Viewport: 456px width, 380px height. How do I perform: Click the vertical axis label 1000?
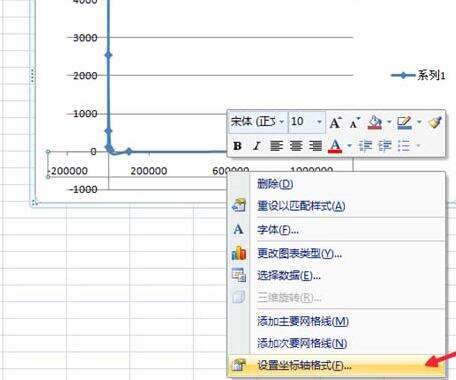point(85,114)
